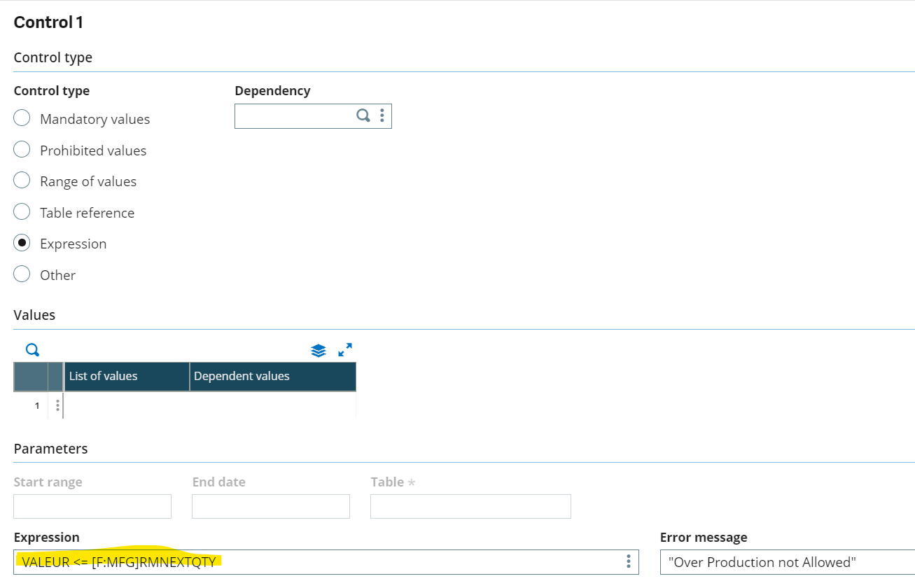The image size is (915, 588).
Task: Select the Mandatory values control type
Action: [21, 118]
